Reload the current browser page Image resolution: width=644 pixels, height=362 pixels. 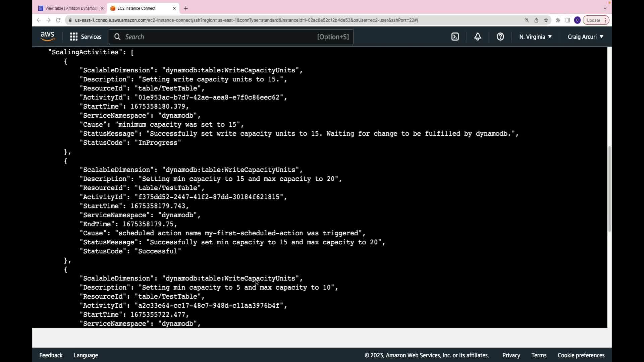click(x=58, y=20)
